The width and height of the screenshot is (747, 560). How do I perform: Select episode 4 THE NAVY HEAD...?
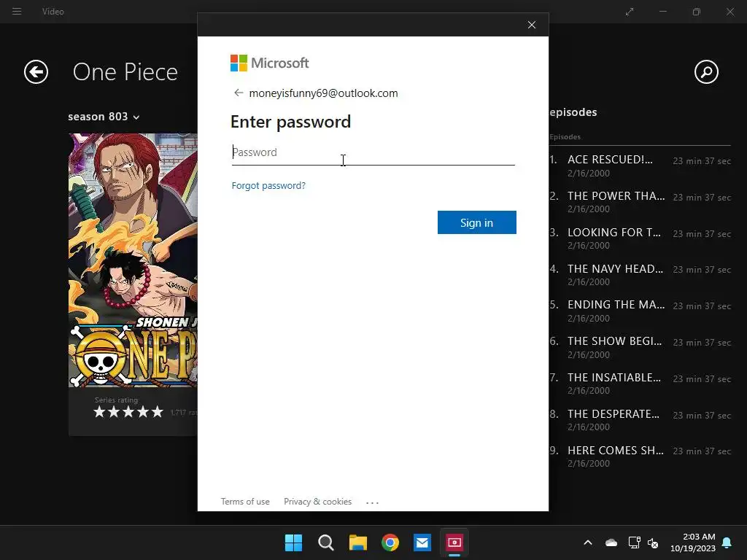640,274
